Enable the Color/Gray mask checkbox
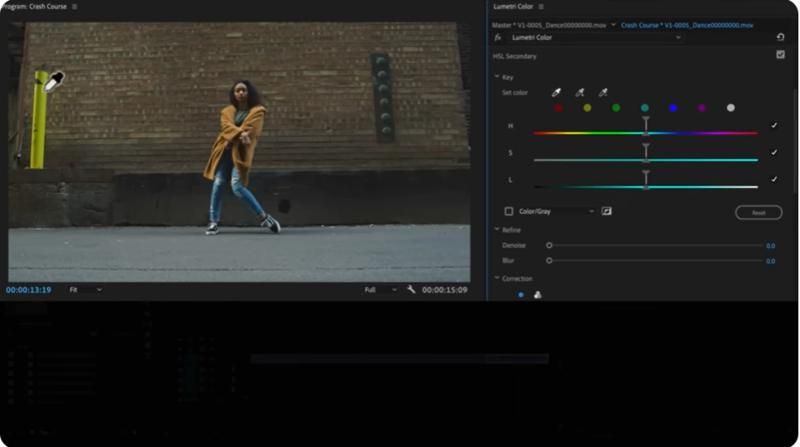800x447 pixels. point(508,211)
